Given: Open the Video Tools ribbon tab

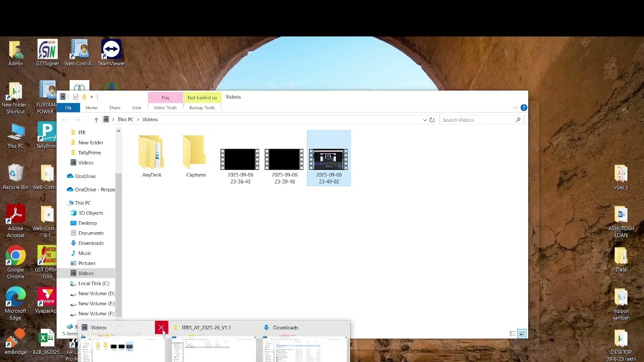Looking at the screenshot, I should coord(165,108).
